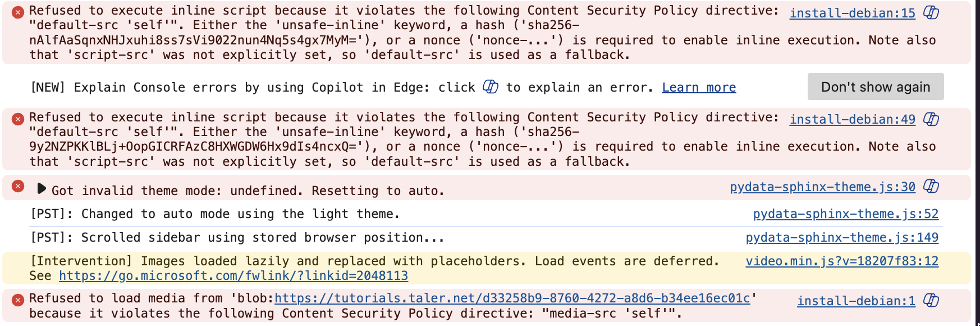This screenshot has height=326, width=980.
Task: Open pydata-sphinx-theme.js:149 source location
Action: click(x=842, y=238)
